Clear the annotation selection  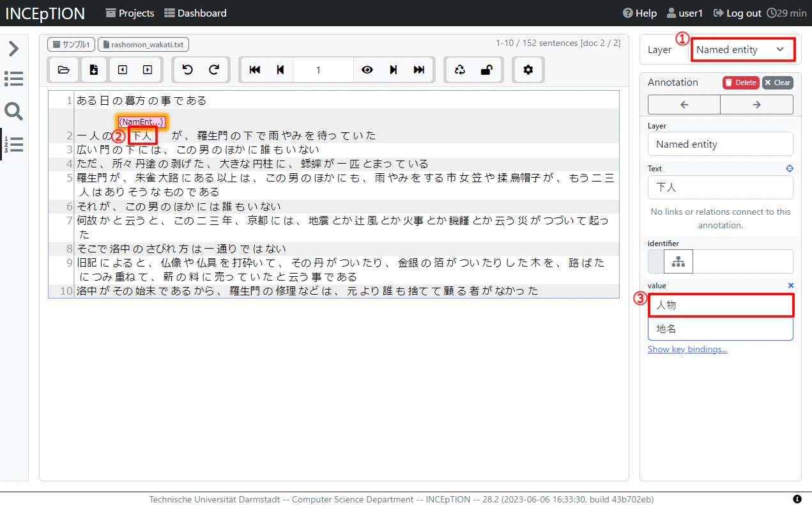click(778, 82)
